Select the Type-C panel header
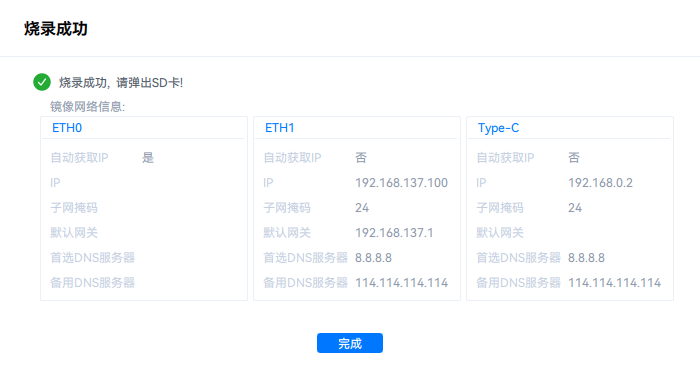This screenshot has height=380, width=700. [498, 128]
